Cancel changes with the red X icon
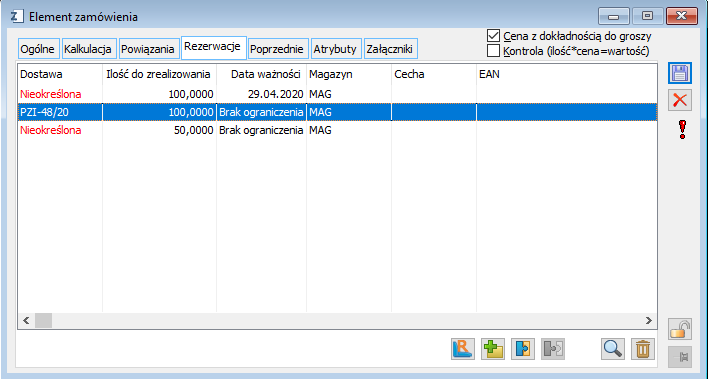This screenshot has height=379, width=709. [680, 100]
